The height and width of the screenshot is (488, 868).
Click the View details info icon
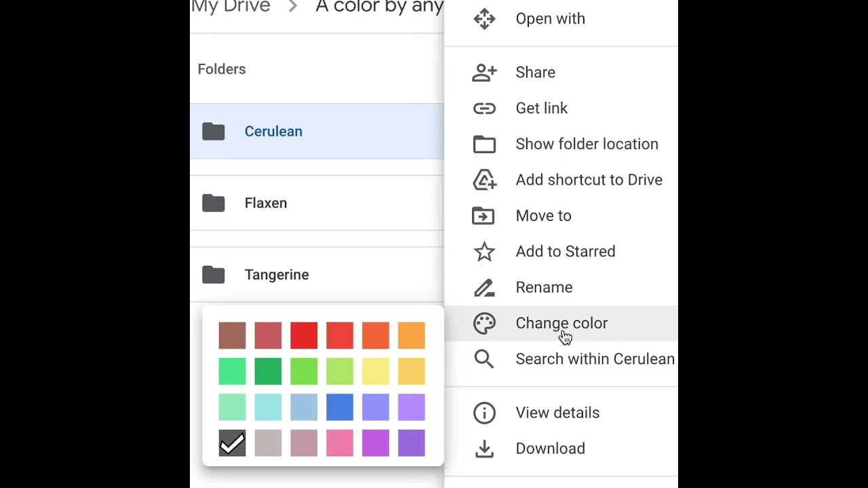(x=484, y=413)
